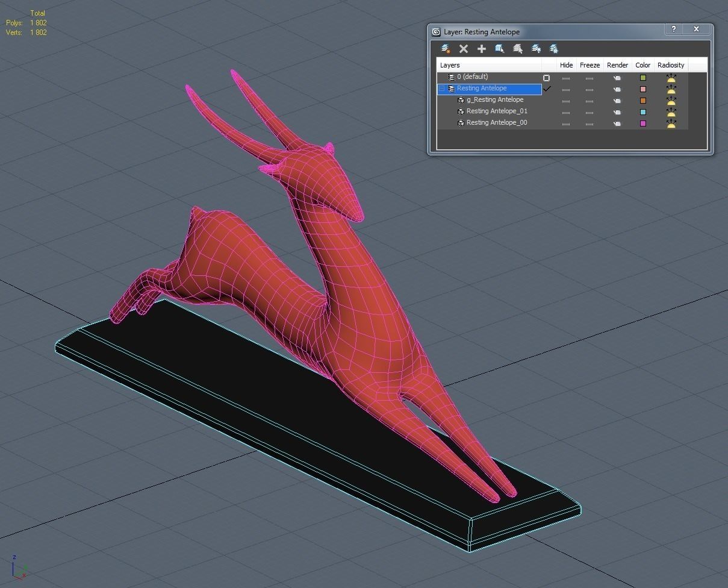Screen dimensions: 728x588
Task: Toggle Radiosity icon for 0 (default) layer
Action: click(x=671, y=78)
